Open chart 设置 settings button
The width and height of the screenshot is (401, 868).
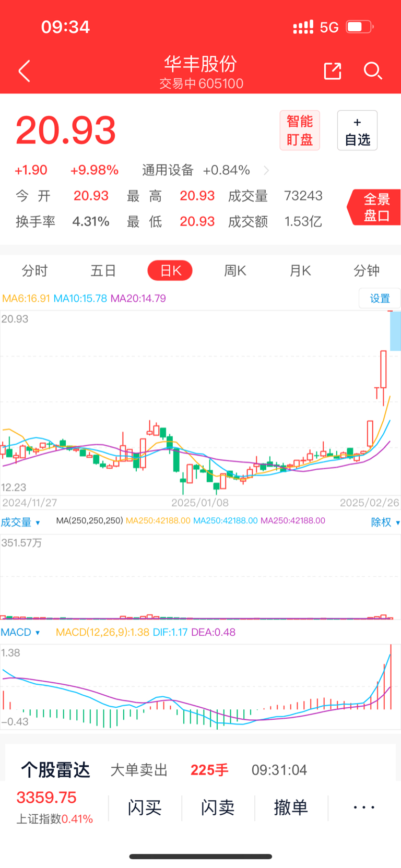click(x=380, y=298)
